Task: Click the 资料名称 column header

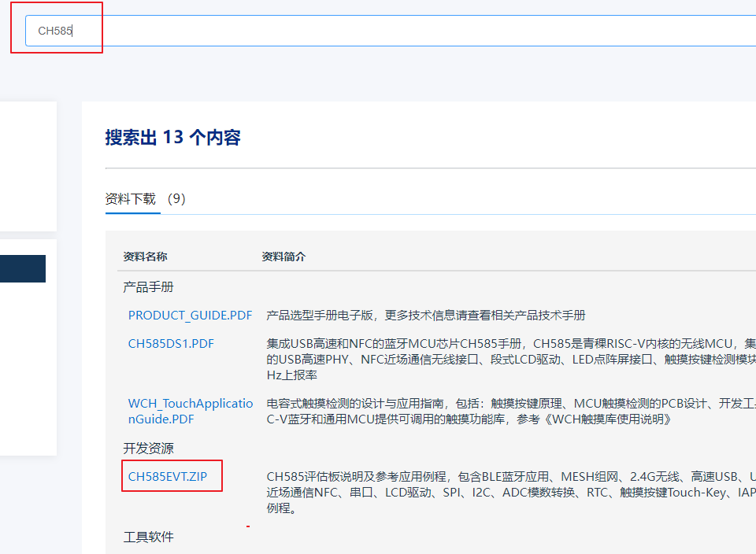Action: [x=145, y=257]
